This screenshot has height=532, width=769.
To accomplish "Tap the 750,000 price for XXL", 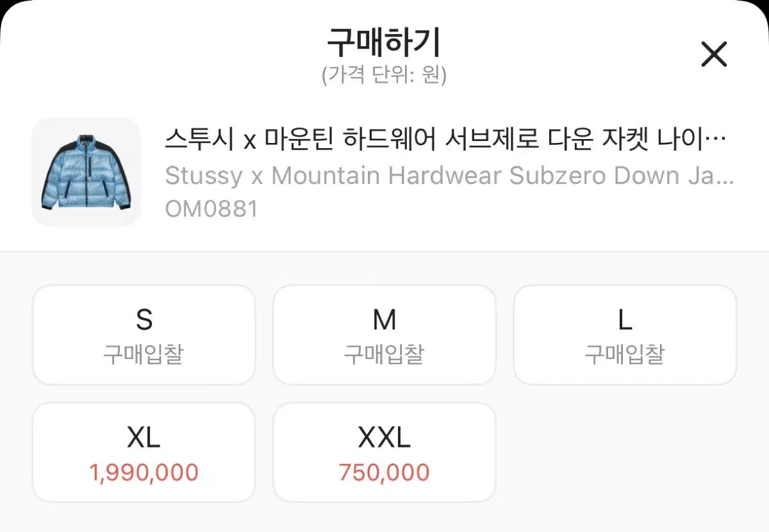I will pyautogui.click(x=384, y=473).
